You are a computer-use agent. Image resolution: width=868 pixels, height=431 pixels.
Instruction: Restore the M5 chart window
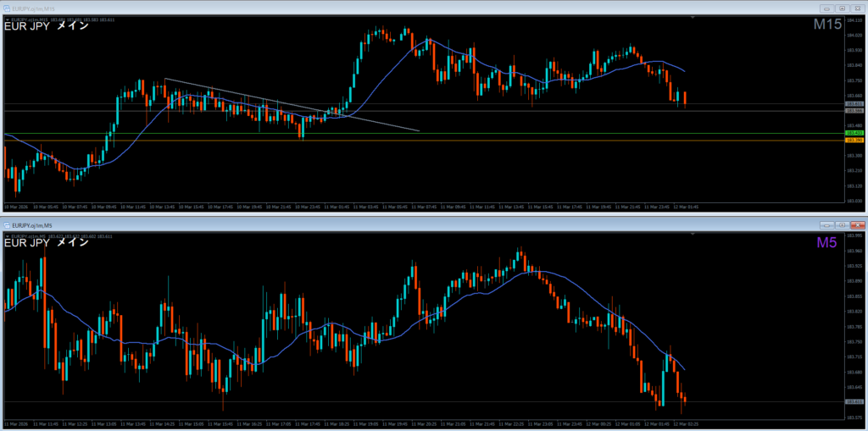coord(842,225)
